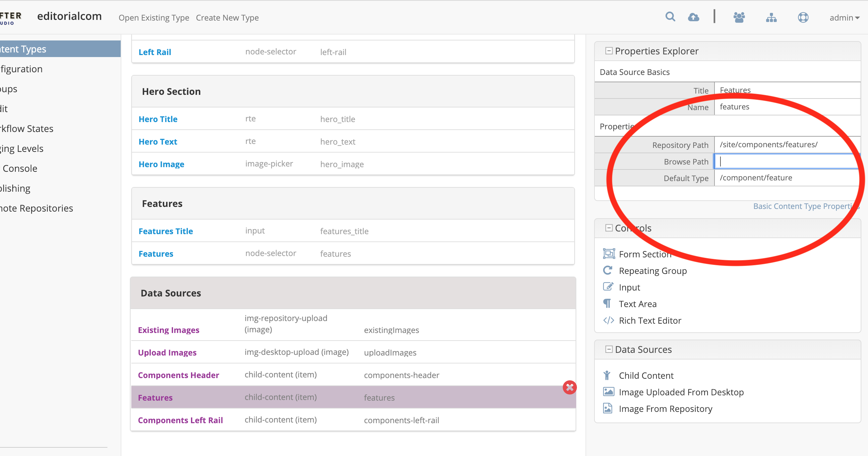The width and height of the screenshot is (868, 456).
Task: Select the Repeating Group control
Action: [653, 271]
